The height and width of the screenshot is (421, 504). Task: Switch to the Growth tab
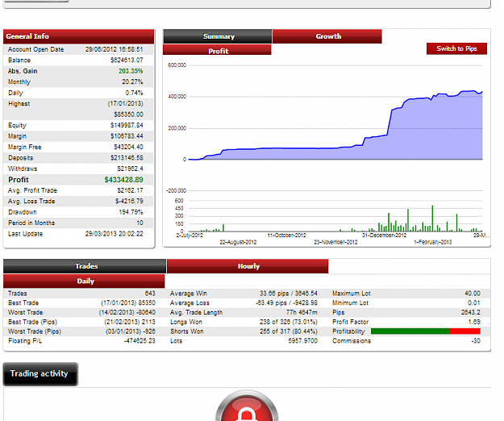(x=327, y=36)
